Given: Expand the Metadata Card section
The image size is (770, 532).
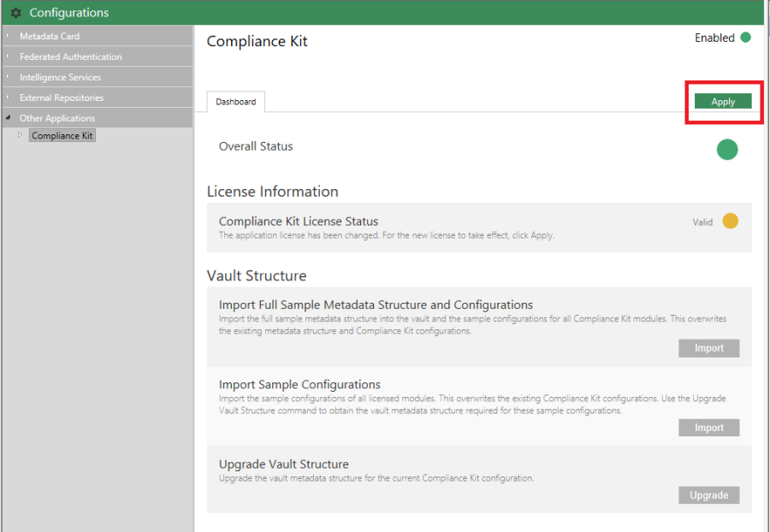Looking at the screenshot, I should (x=8, y=36).
